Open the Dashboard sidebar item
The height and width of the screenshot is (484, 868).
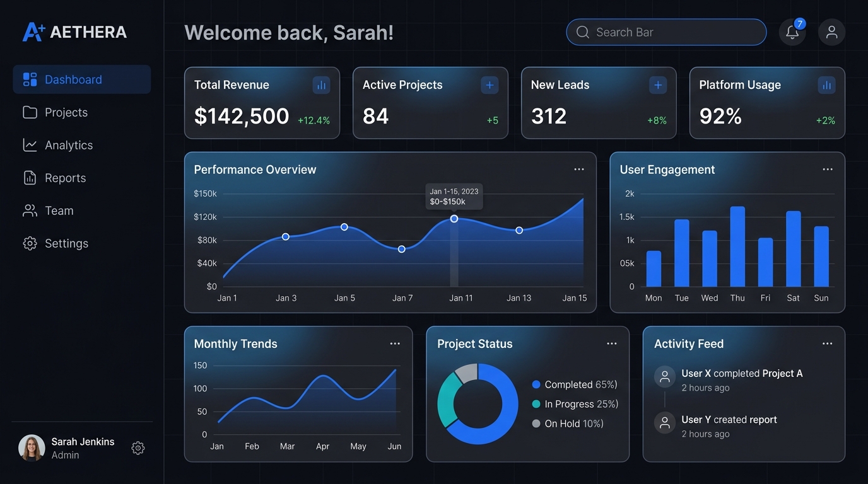(82, 79)
